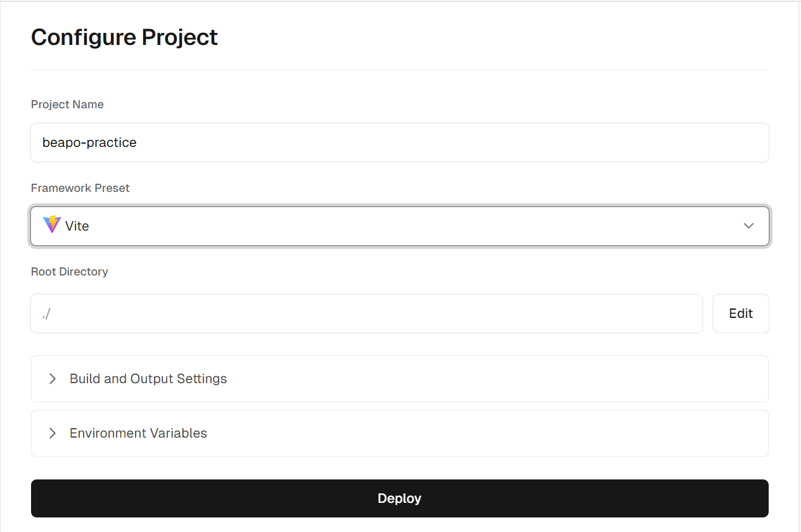
Task: Click the "Build and Output Settings" label text
Action: [x=148, y=379]
